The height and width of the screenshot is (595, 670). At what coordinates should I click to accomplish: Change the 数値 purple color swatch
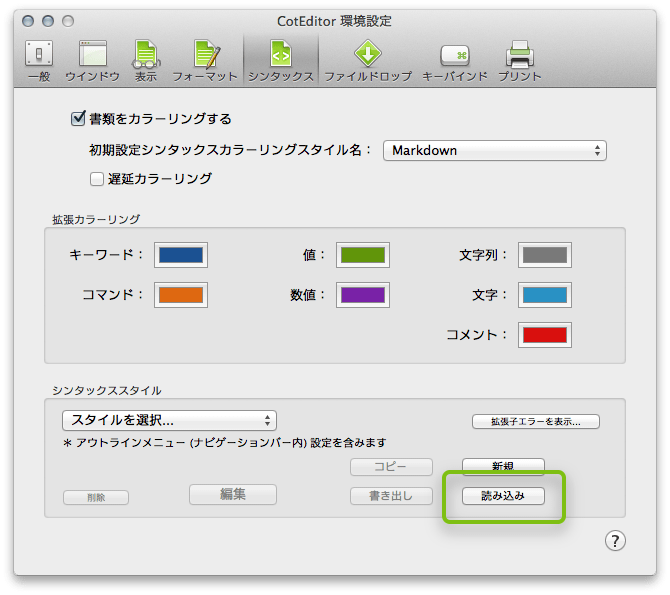tap(363, 295)
